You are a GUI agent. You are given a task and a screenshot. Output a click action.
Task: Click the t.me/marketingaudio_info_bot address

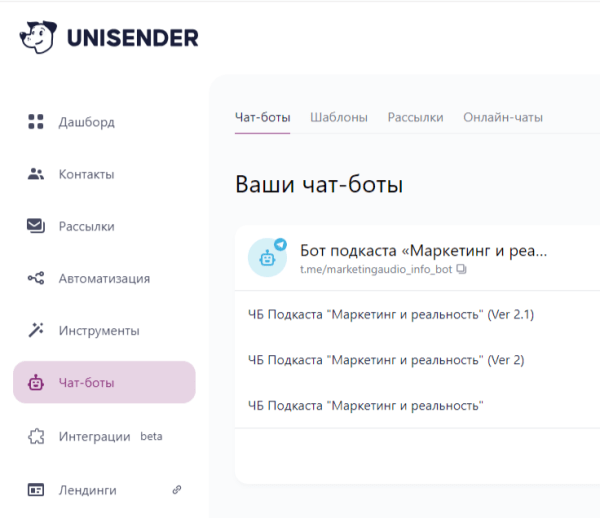pyautogui.click(x=376, y=269)
